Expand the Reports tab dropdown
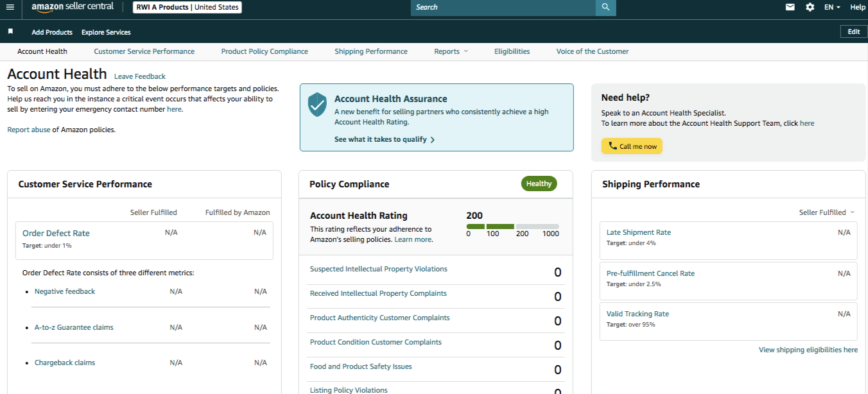The image size is (868, 394). [451, 51]
